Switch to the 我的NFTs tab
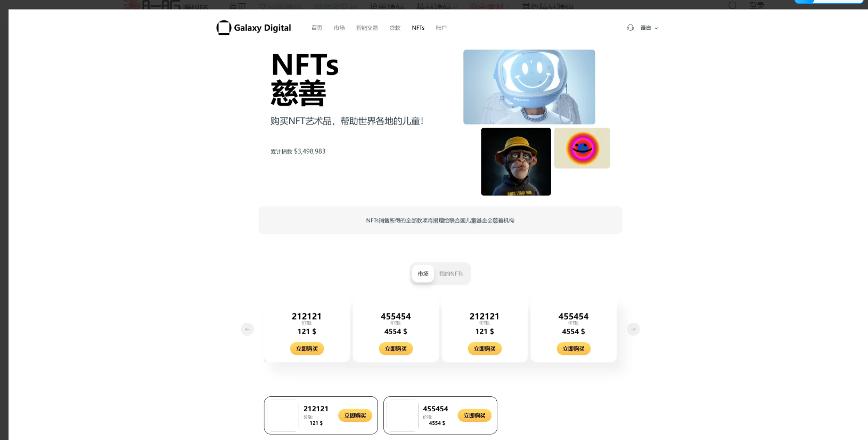The width and height of the screenshot is (868, 440). click(451, 273)
